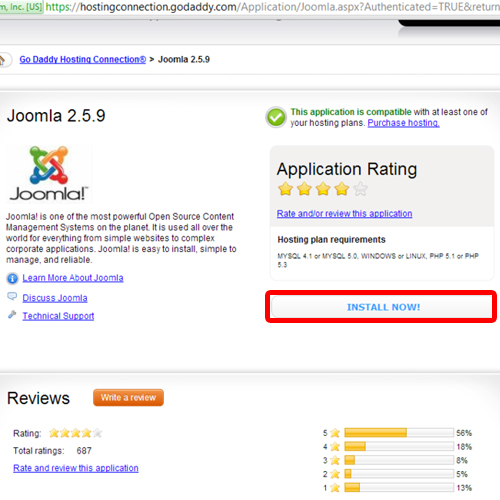Open the Purchase hosting link

403,123
